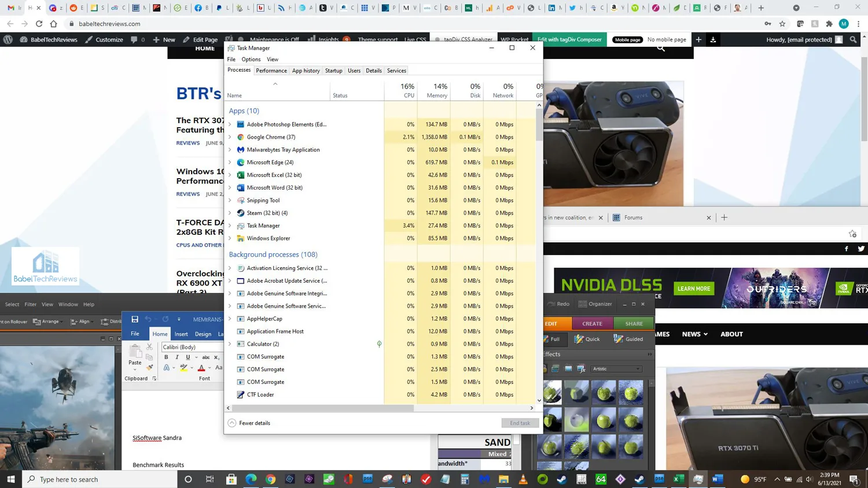Switch to the CREATE tab in Photoshop Elements
Screen dimensions: 868x488
click(x=592, y=324)
